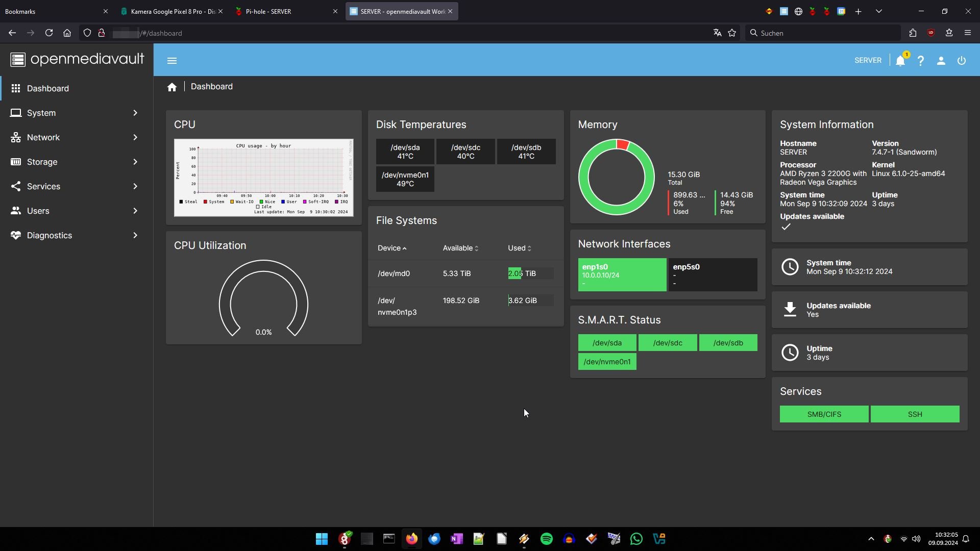Click the power icon in the header

click(961, 61)
